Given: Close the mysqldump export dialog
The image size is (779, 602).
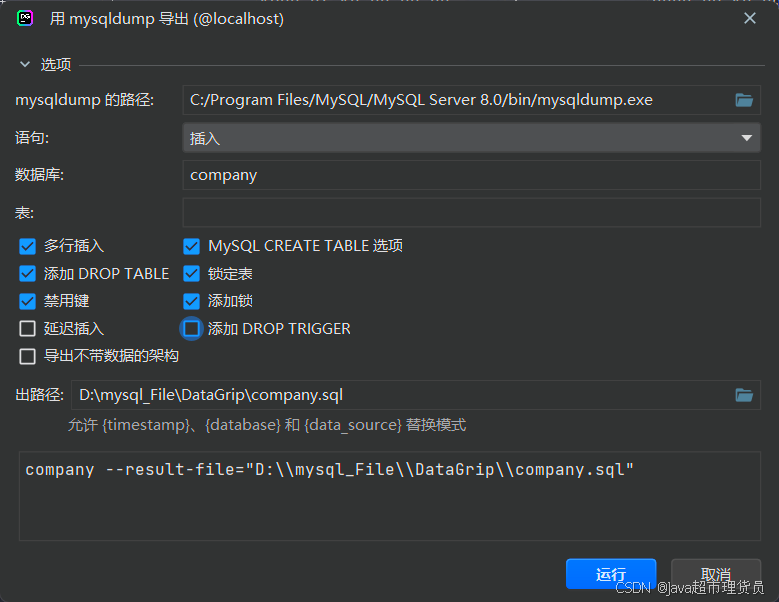Looking at the screenshot, I should [x=750, y=18].
